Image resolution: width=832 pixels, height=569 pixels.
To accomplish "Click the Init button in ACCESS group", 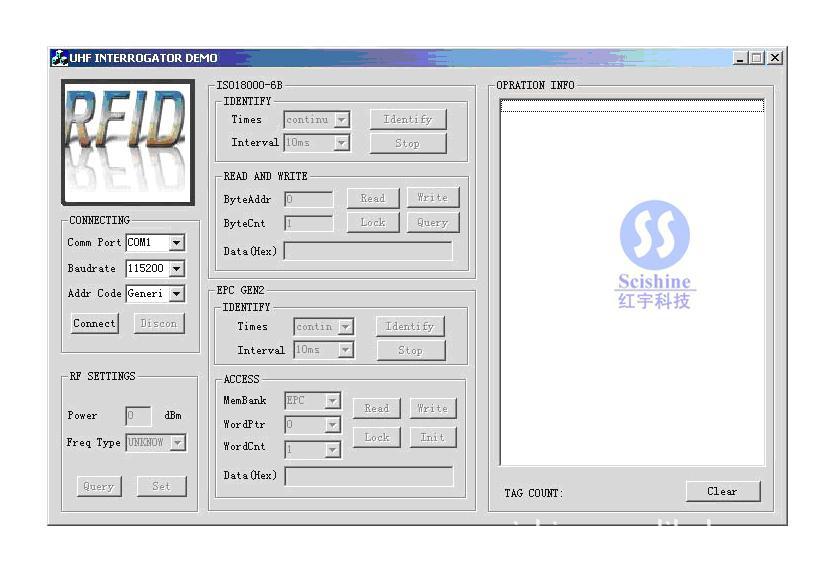I will coord(432,437).
